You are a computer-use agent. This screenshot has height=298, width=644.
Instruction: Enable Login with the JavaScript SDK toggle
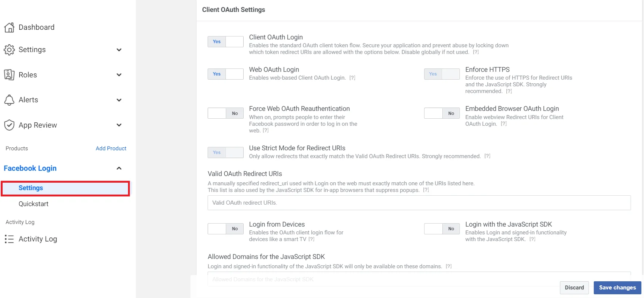point(442,228)
